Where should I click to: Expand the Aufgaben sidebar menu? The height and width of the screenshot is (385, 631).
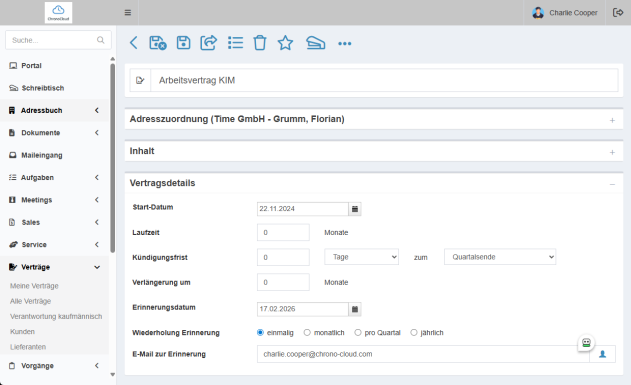tap(54, 177)
